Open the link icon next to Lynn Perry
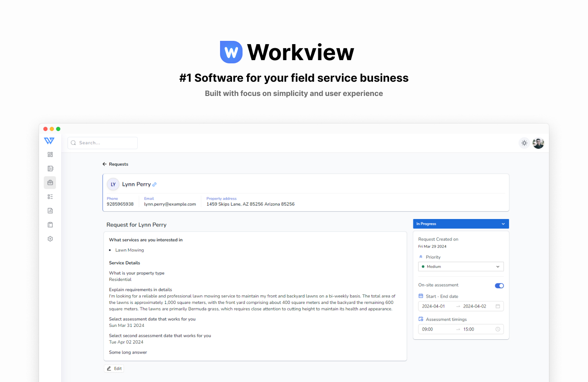The height and width of the screenshot is (382, 588). 154,185
